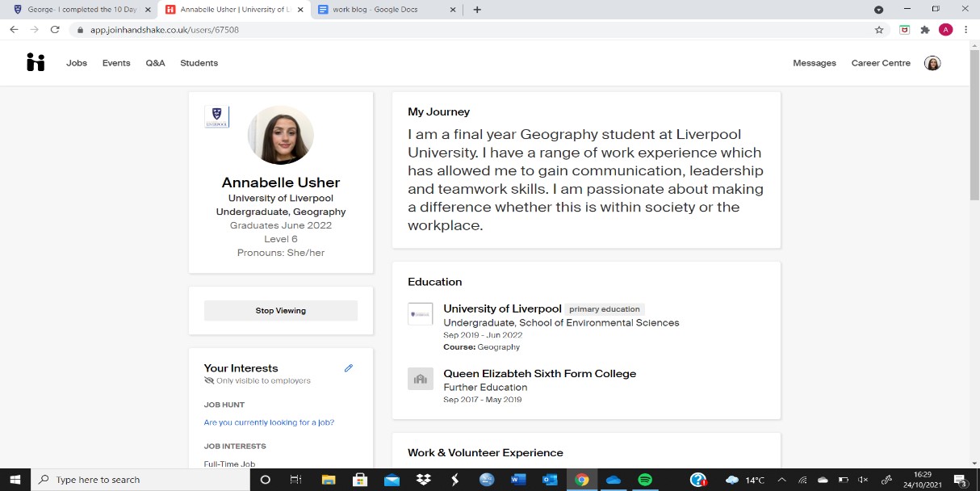Go to the Q&A section

pyautogui.click(x=155, y=63)
